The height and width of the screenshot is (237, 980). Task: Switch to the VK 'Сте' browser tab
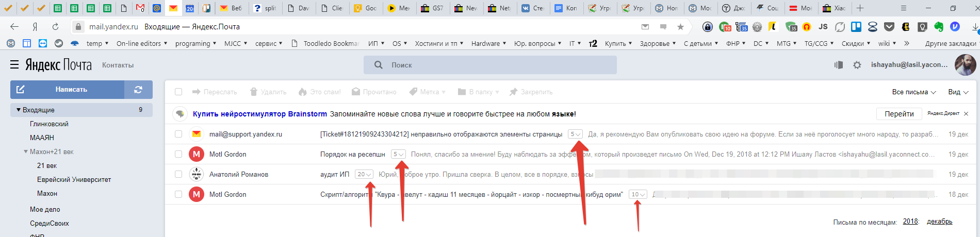tap(533, 8)
